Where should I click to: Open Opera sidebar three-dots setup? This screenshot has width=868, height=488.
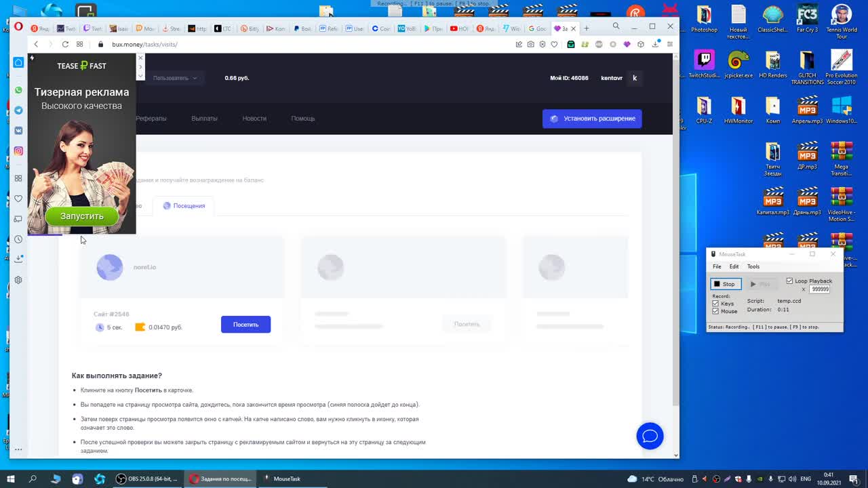(18, 449)
